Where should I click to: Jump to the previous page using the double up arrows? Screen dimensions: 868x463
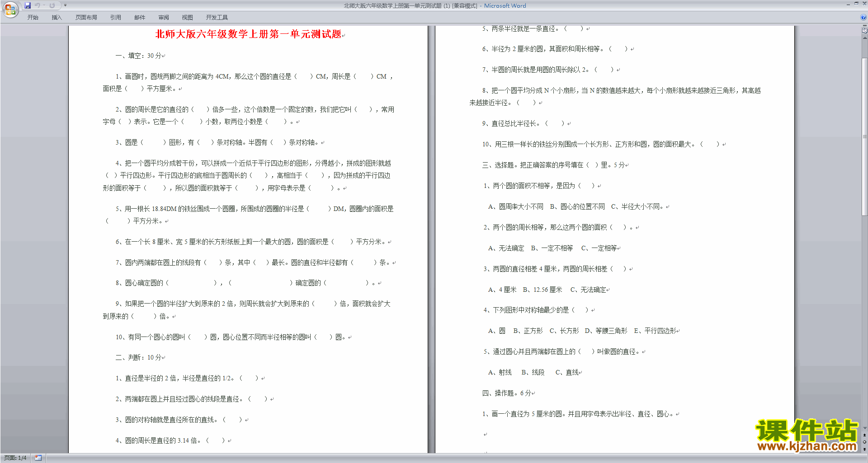click(x=864, y=435)
